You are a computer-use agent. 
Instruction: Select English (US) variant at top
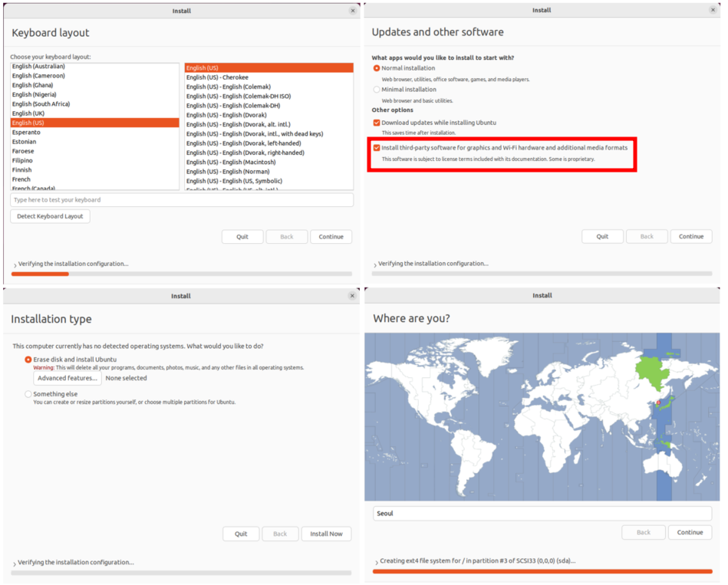pyautogui.click(x=268, y=67)
